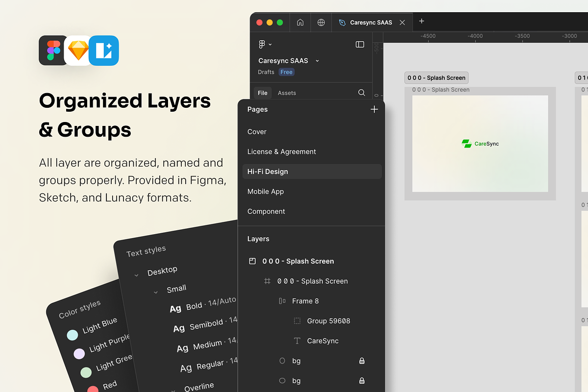Click the Free plan badge
The width and height of the screenshot is (588, 392).
[287, 72]
